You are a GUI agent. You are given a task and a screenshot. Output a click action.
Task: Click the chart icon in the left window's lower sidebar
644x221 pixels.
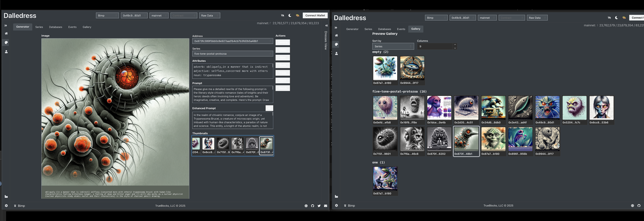click(x=6, y=197)
